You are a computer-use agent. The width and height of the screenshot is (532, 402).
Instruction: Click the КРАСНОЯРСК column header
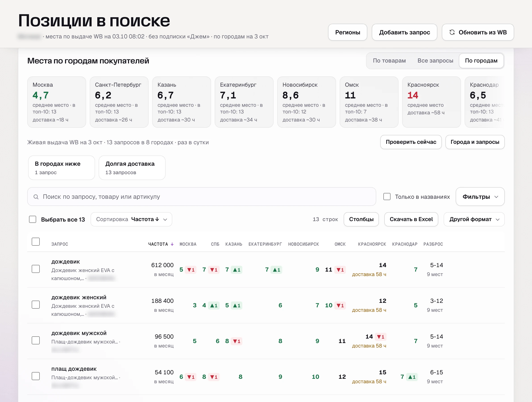click(372, 244)
